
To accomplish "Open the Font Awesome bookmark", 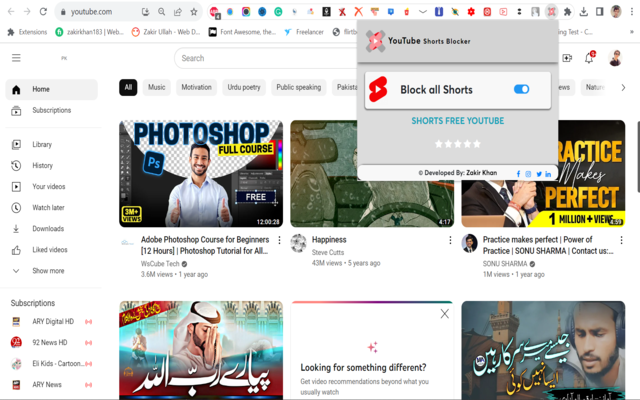I will click(x=242, y=32).
